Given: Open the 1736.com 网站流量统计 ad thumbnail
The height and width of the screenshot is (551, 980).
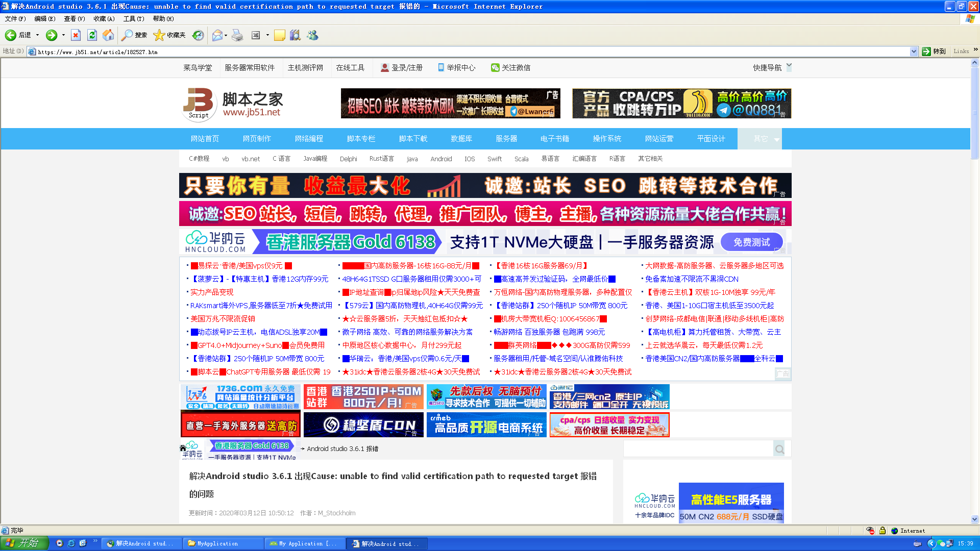Looking at the screenshot, I should (x=240, y=397).
